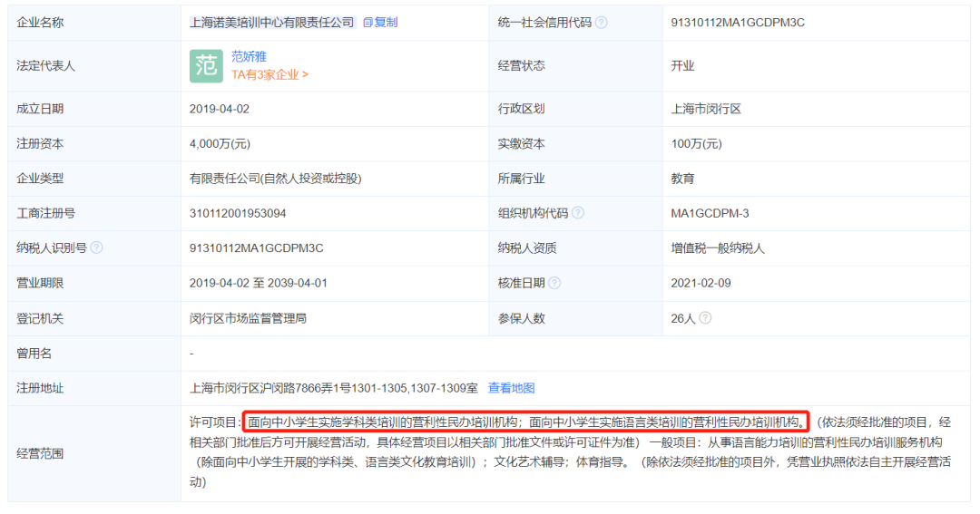Click district value 上海市闵行区
The width and height of the screenshot is (980, 514).
click(x=706, y=110)
